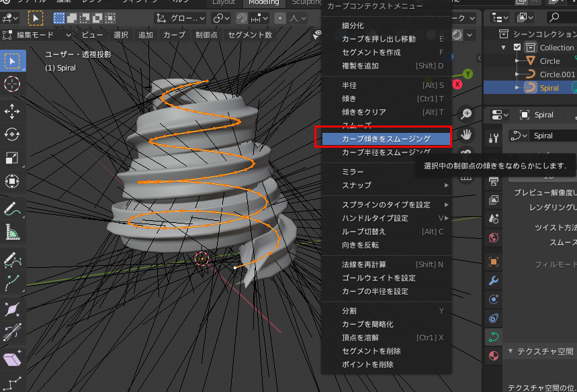The image size is (577, 392).
Task: Open the Modifiers wrench tab
Action: [494, 281]
